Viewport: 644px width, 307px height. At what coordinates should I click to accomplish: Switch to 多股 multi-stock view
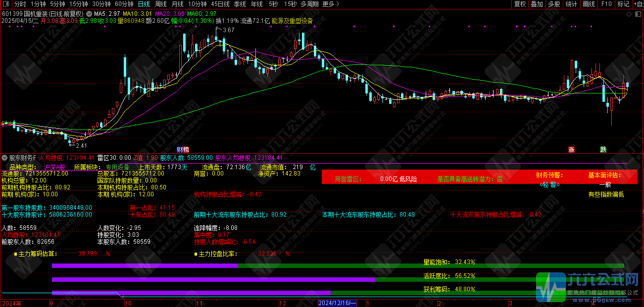coord(554,4)
